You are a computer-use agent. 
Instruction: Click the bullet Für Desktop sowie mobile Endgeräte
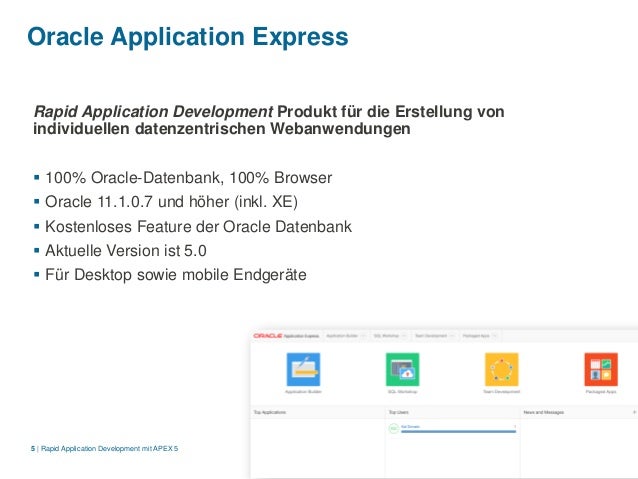tap(176, 275)
